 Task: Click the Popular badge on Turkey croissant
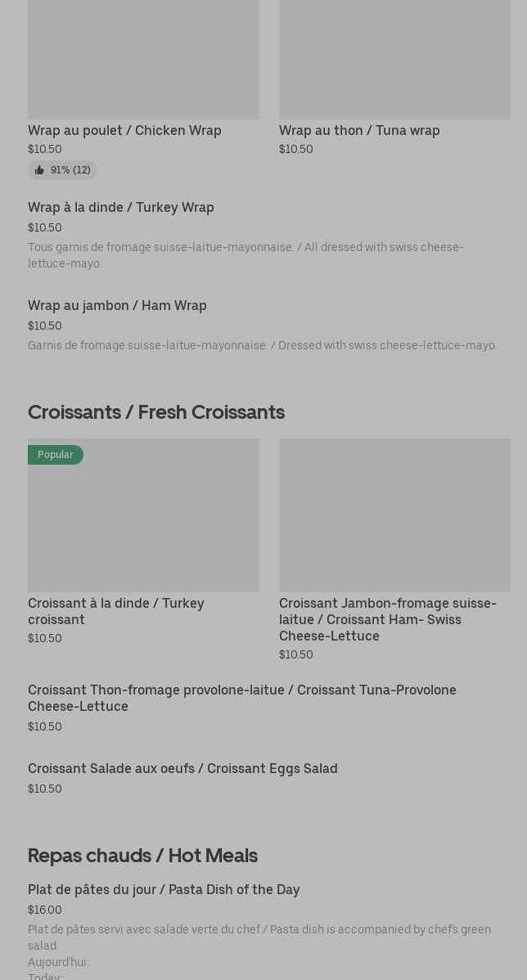click(x=55, y=455)
